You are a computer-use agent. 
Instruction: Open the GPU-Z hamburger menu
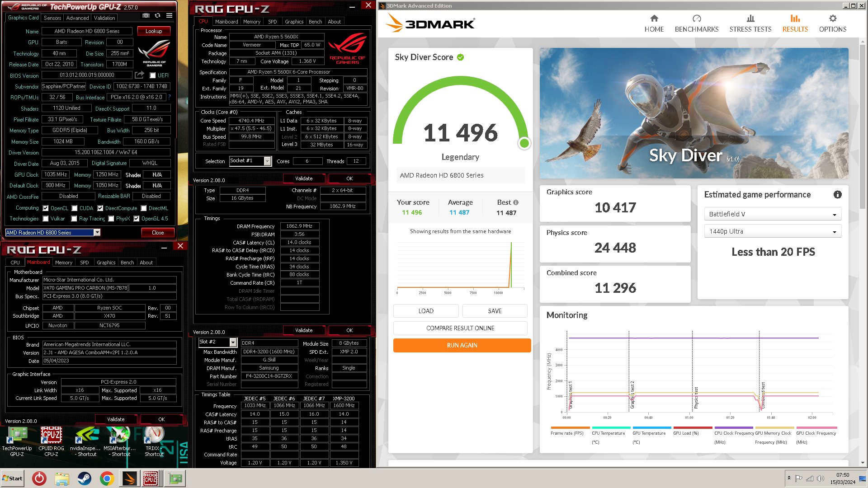point(169,16)
